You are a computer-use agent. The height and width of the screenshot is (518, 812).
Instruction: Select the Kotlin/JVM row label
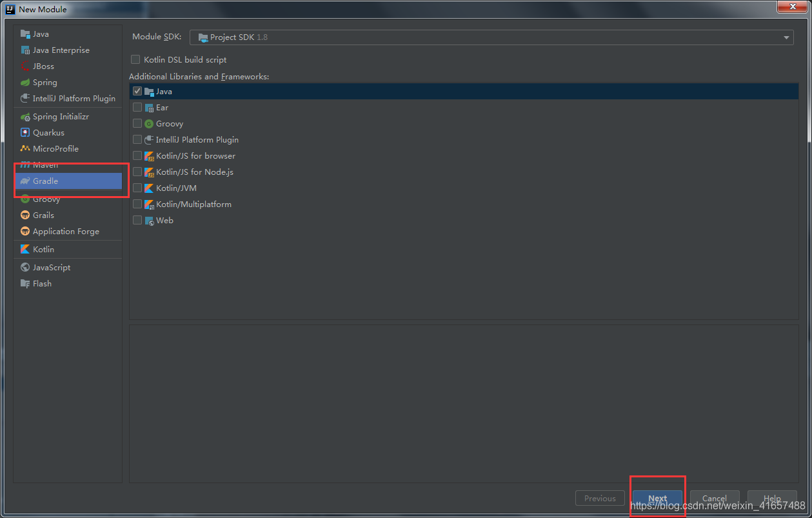(176, 188)
